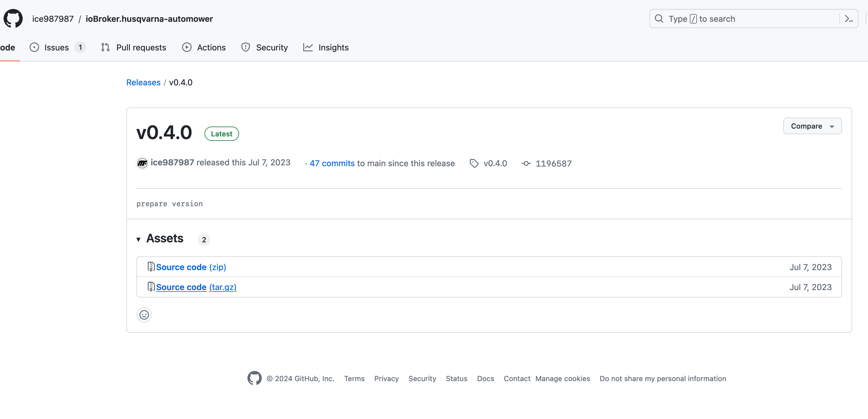Add a reaction with smiley icon
This screenshot has width=868, height=419.
[x=144, y=315]
